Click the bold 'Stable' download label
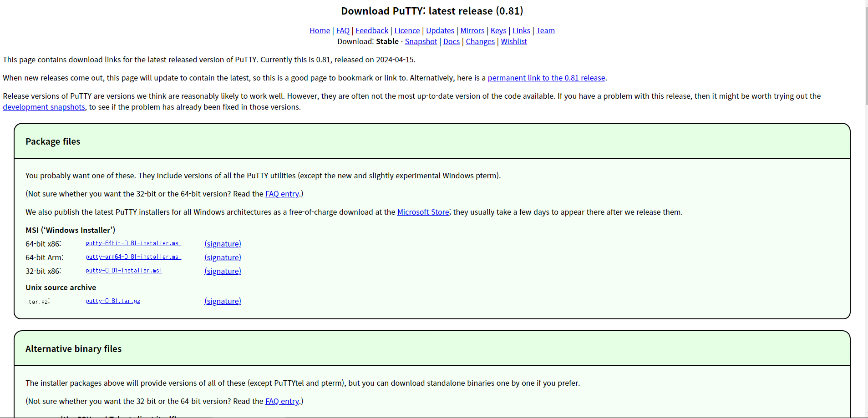This screenshot has width=868, height=418. (387, 41)
